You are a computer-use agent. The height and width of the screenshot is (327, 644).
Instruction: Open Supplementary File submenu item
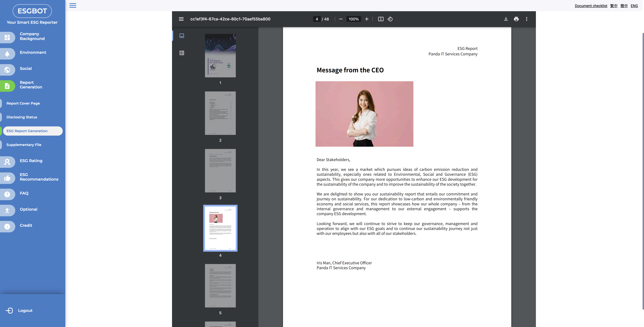[24, 145]
